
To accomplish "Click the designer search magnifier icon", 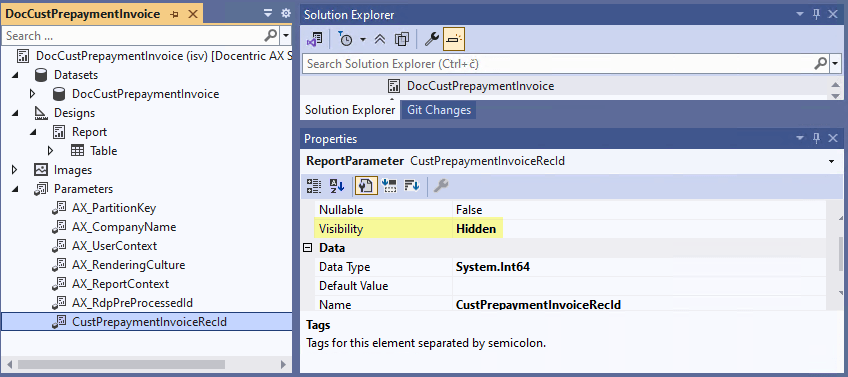I will [x=270, y=36].
